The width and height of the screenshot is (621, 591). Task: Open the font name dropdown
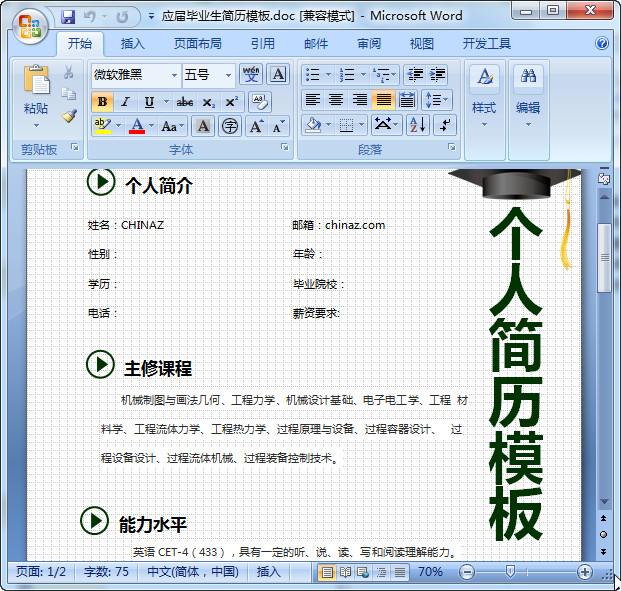click(x=174, y=75)
